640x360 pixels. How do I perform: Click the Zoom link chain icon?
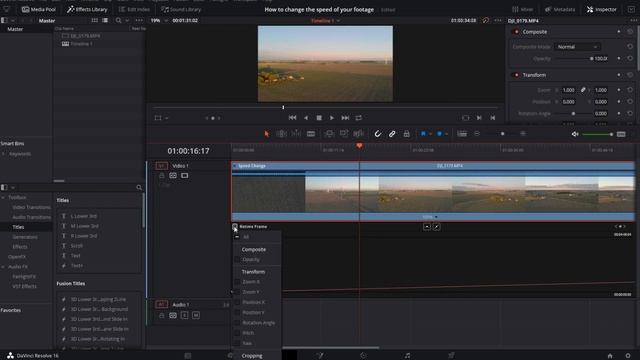tap(583, 90)
